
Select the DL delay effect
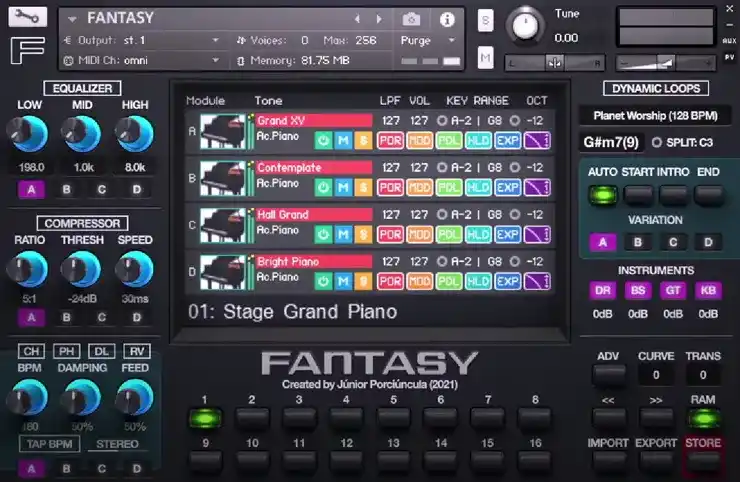point(101,351)
